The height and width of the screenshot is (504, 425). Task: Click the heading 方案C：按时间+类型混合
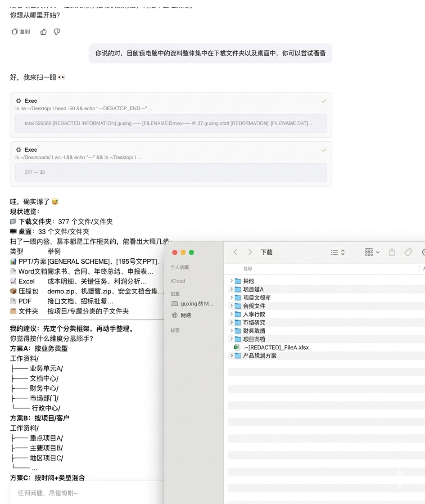48,477
